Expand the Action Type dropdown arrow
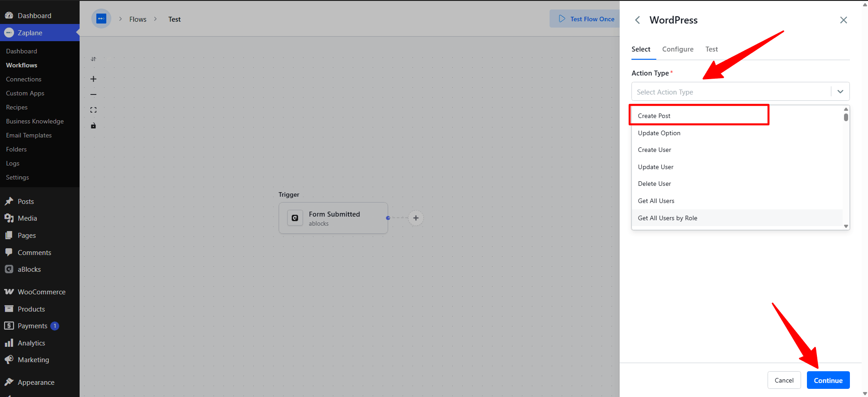The width and height of the screenshot is (868, 397). (840, 92)
